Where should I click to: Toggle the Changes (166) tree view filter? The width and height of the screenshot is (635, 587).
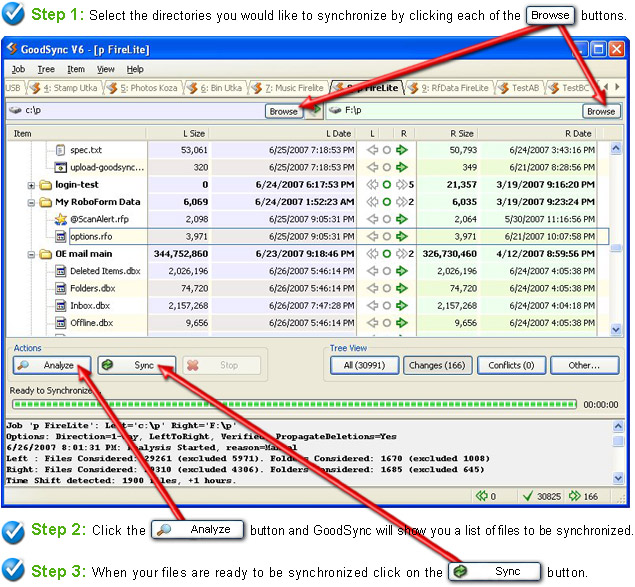(435, 366)
